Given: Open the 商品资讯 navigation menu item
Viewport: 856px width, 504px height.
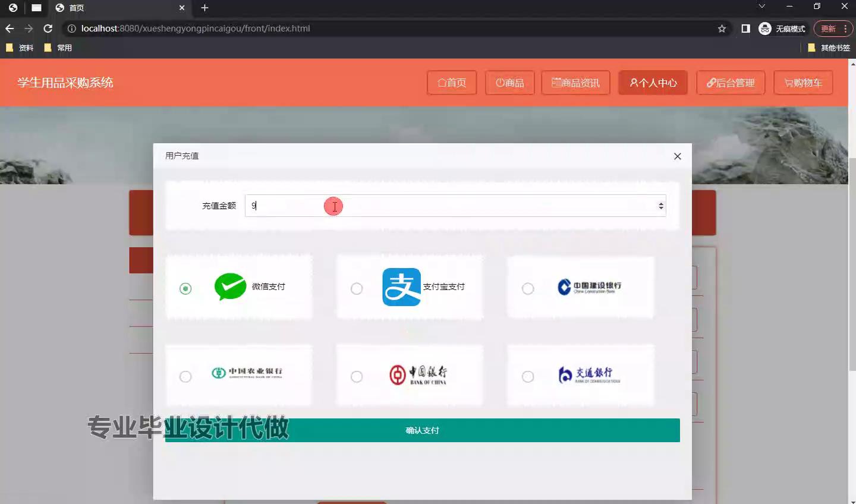Looking at the screenshot, I should coord(575,83).
